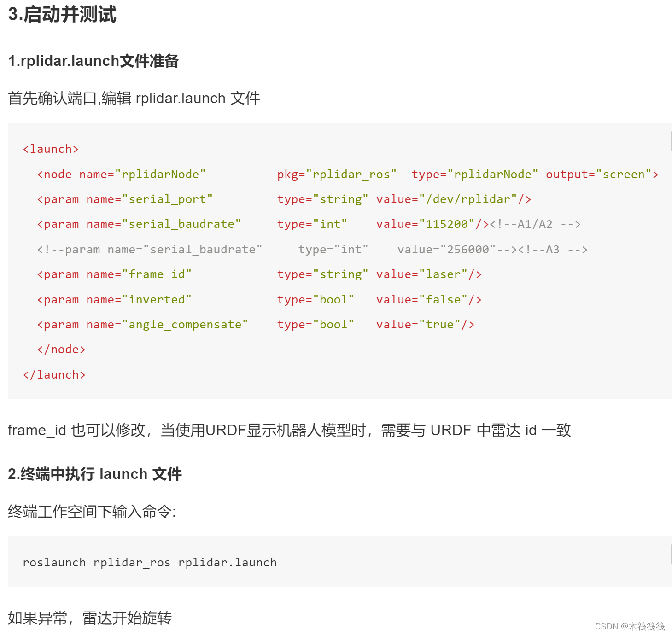Click type="bool" on the inverted line
This screenshot has width=672, height=635.
(316, 300)
